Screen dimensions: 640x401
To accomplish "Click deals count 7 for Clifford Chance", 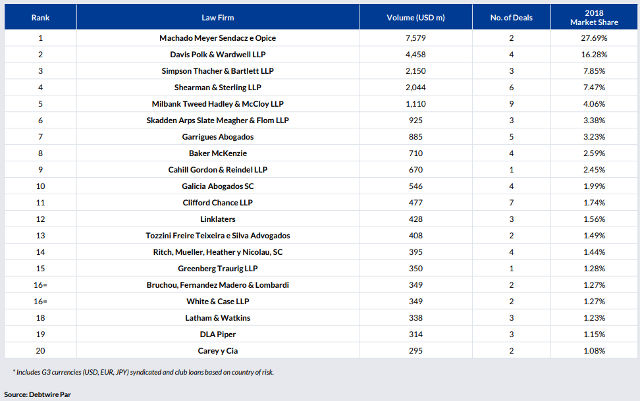I will [511, 203].
